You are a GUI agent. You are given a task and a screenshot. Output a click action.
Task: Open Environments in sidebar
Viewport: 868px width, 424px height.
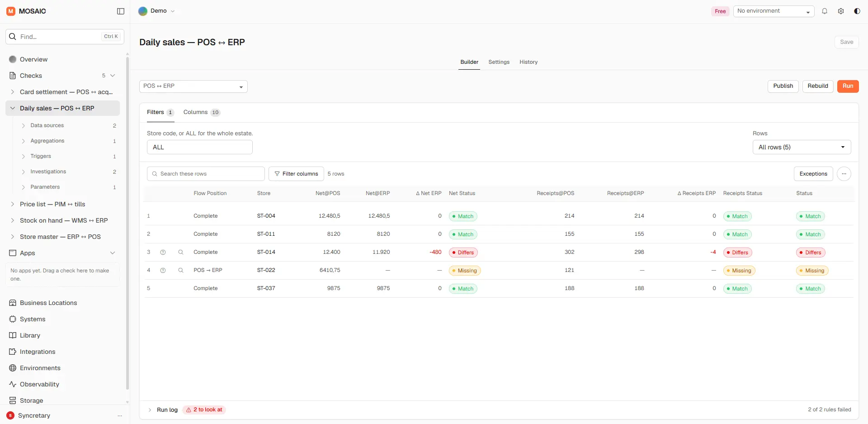coord(63,368)
